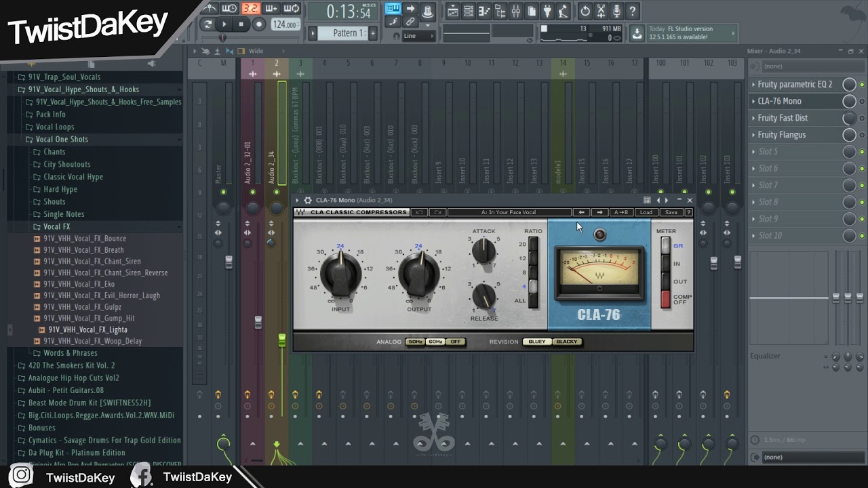This screenshot has height=488, width=868.
Task: Open 420 The Smokers Kit Vol. 2 folder
Action: [71, 365]
